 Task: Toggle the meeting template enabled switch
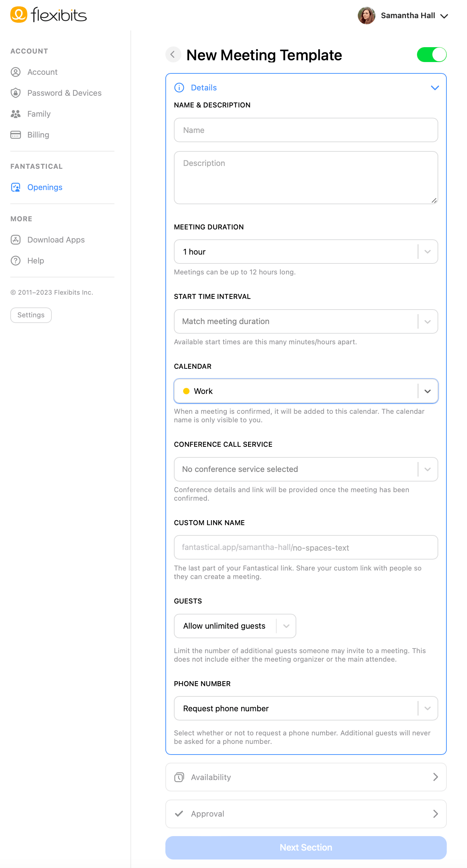(432, 55)
